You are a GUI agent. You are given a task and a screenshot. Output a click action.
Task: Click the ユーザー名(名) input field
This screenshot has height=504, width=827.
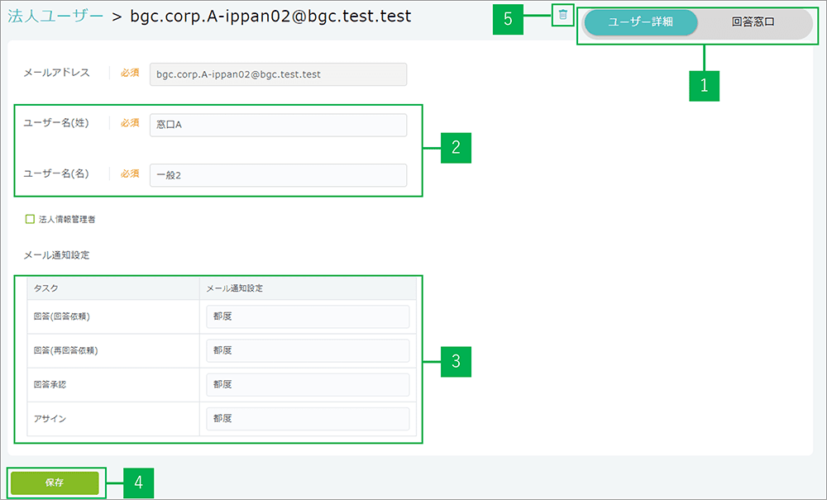coord(278,175)
